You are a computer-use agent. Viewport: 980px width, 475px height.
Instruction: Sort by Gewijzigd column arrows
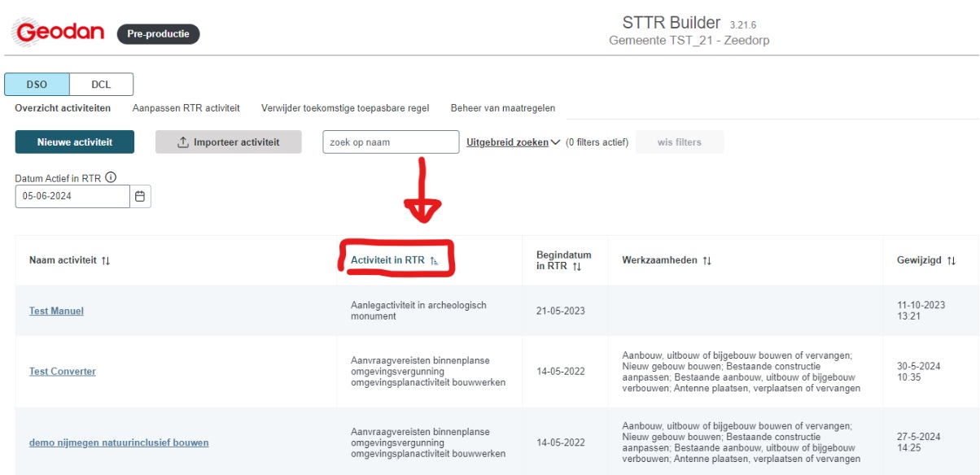click(x=951, y=260)
